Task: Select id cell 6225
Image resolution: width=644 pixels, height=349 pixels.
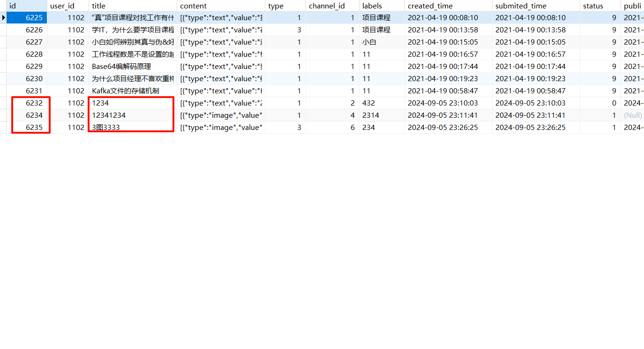Action: coord(27,18)
